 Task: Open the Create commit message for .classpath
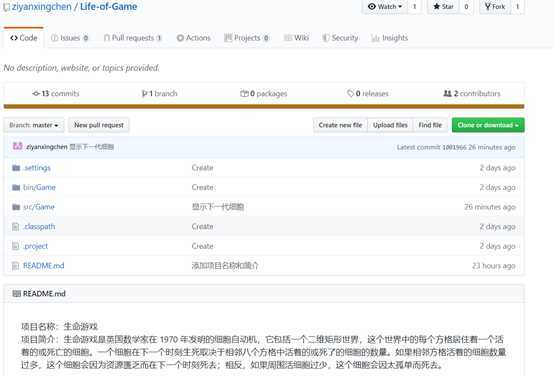[x=202, y=227]
